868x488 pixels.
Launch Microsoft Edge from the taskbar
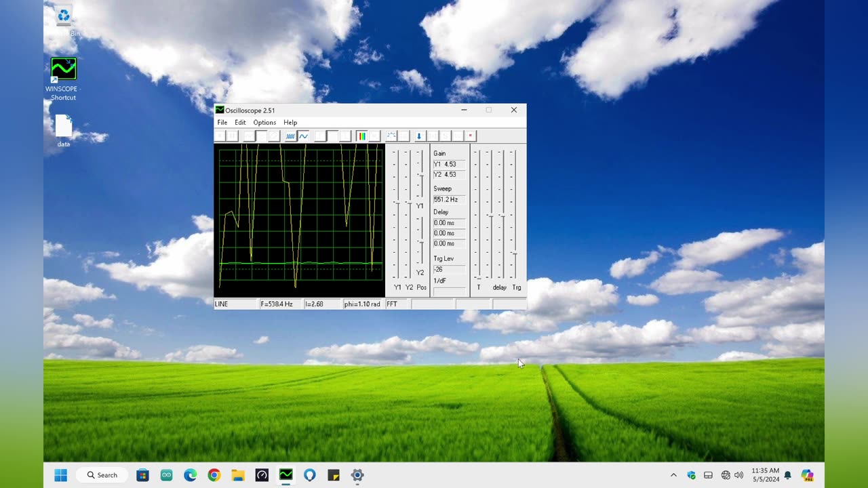(x=190, y=475)
